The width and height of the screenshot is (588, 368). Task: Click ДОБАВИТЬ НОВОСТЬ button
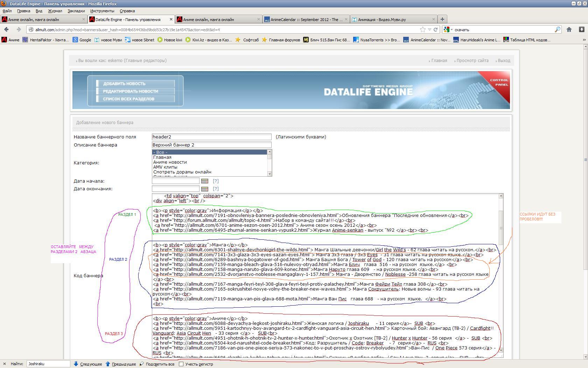[x=135, y=84]
